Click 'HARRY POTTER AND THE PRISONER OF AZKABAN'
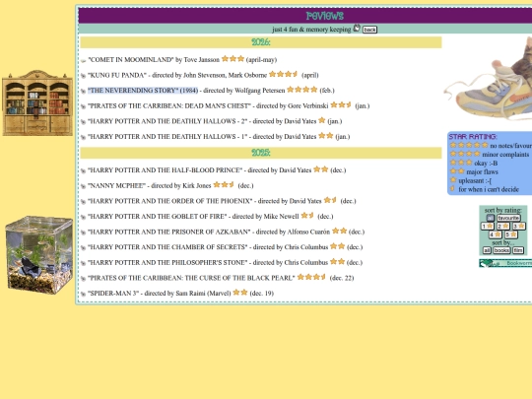532x399 pixels. click(169, 232)
